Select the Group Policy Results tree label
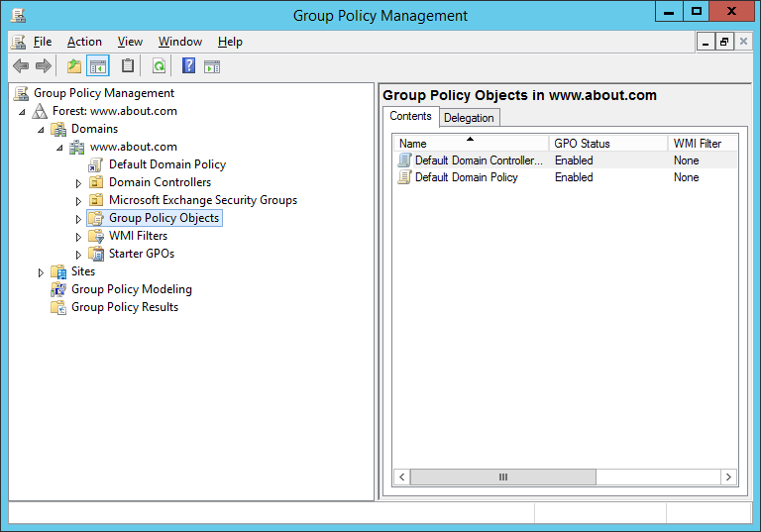Screen dimensions: 761x532 click(125, 308)
